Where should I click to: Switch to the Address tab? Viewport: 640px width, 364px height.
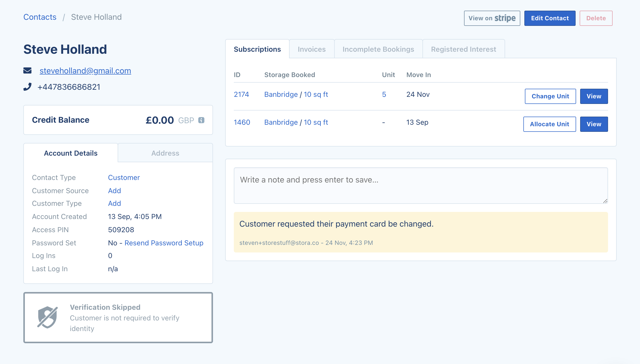click(165, 153)
